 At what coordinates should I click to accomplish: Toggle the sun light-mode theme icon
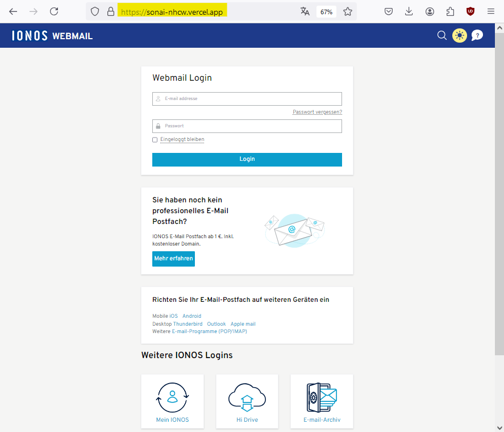(x=459, y=36)
